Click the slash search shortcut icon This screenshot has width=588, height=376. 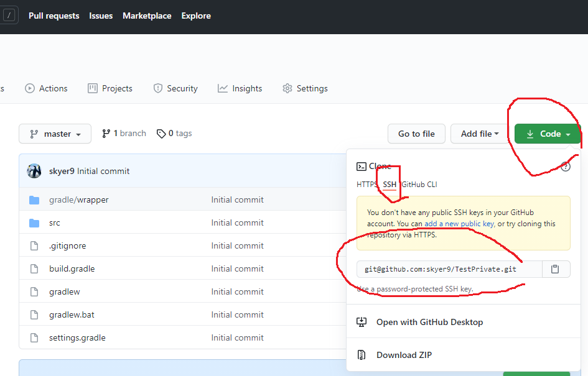pyautogui.click(x=9, y=16)
